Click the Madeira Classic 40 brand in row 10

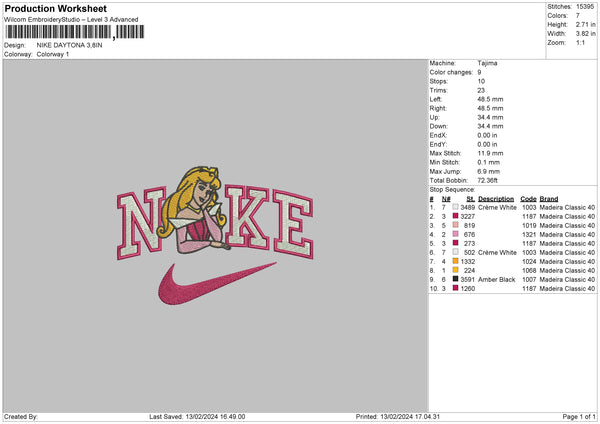click(567, 289)
